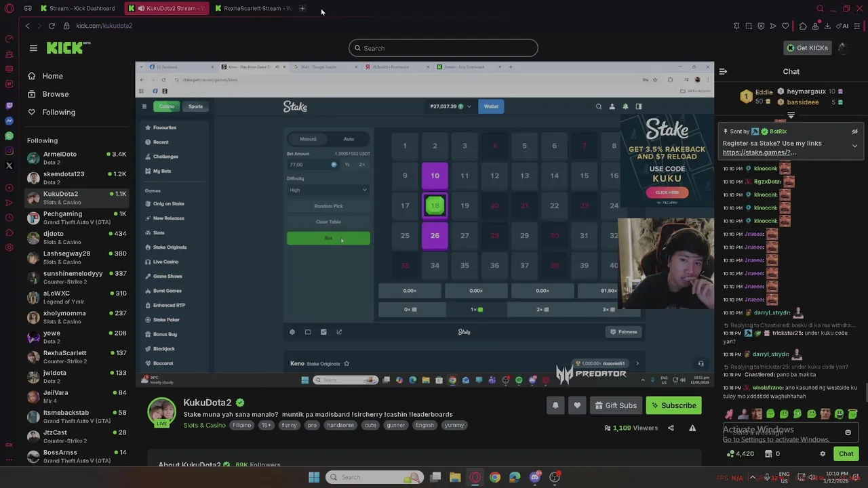Image resolution: width=868 pixels, height=488 pixels.
Task: Open Opera GX from taskbar
Action: (475, 477)
